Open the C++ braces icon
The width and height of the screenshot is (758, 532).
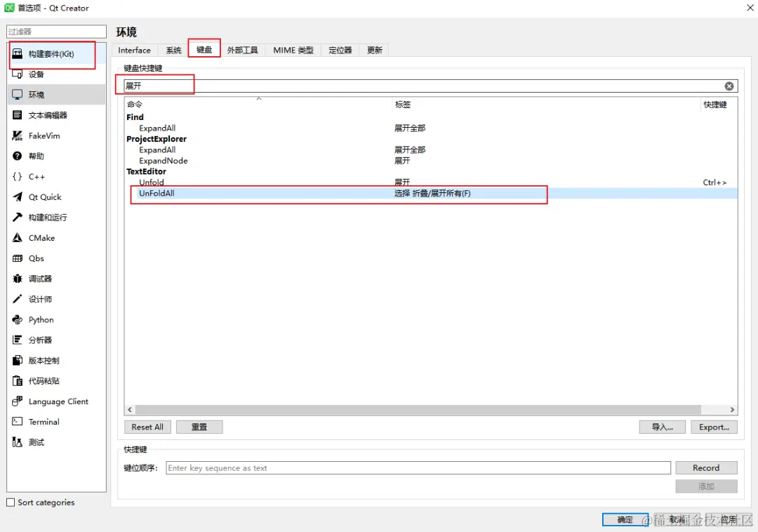point(18,176)
